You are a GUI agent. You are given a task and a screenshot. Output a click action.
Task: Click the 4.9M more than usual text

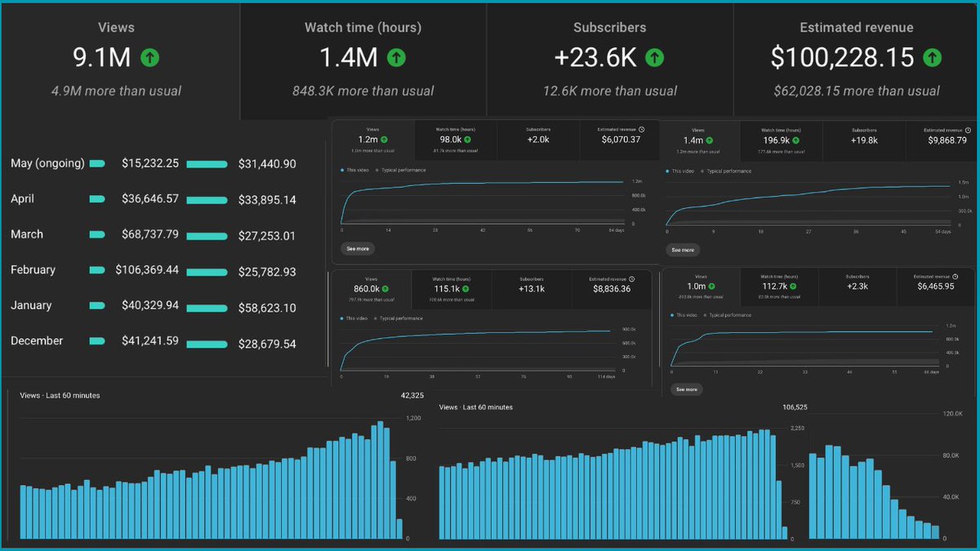(x=116, y=91)
